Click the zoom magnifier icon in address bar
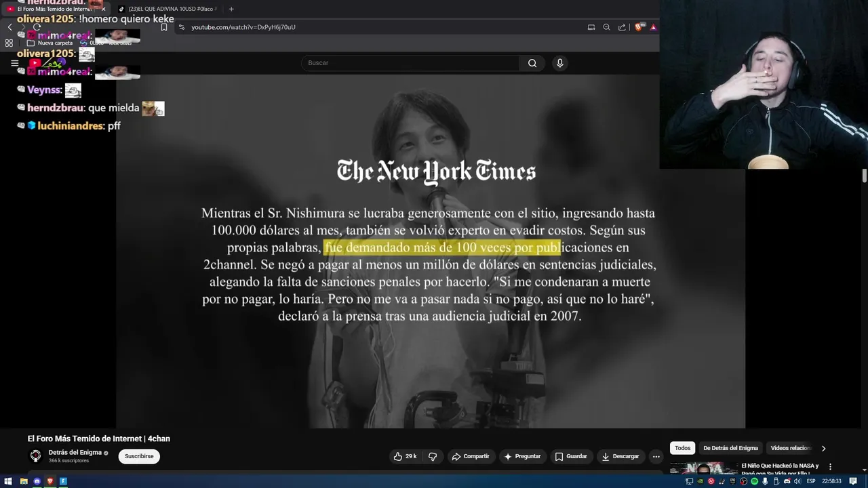This screenshot has height=488, width=868. [606, 27]
